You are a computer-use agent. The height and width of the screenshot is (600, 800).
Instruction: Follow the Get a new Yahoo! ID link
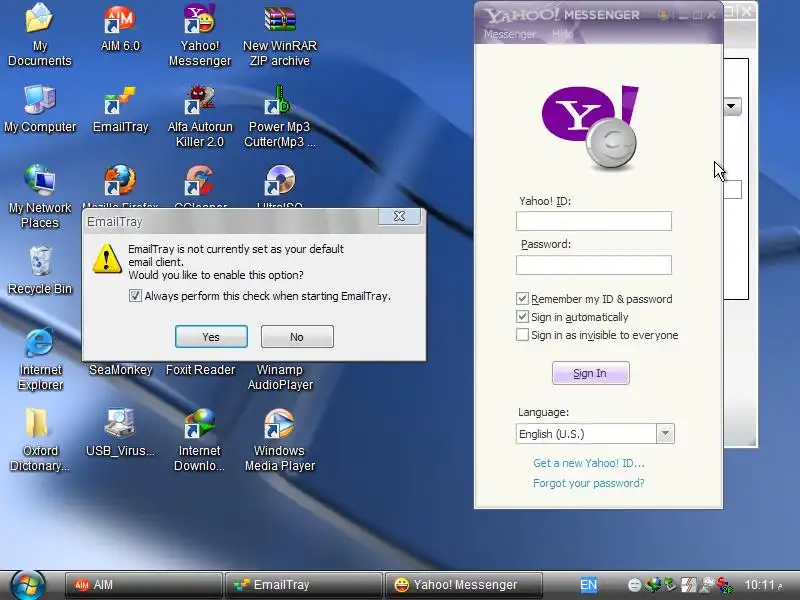(x=589, y=463)
